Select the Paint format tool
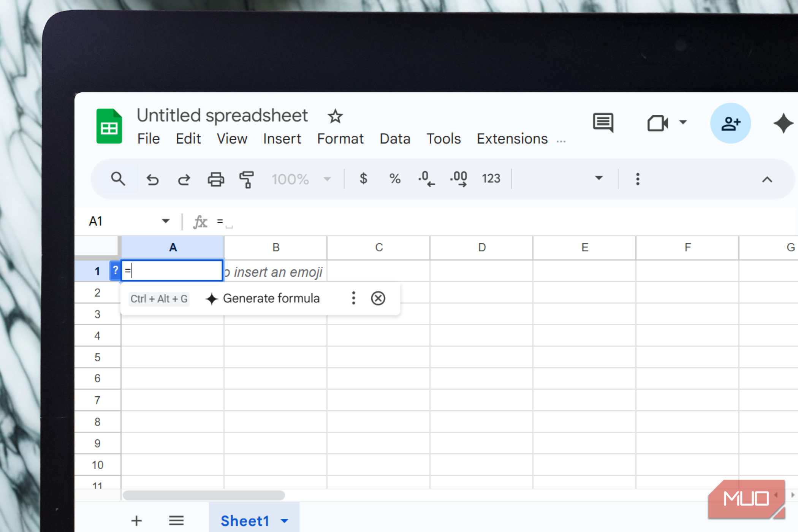The width and height of the screenshot is (798, 532). tap(246, 179)
